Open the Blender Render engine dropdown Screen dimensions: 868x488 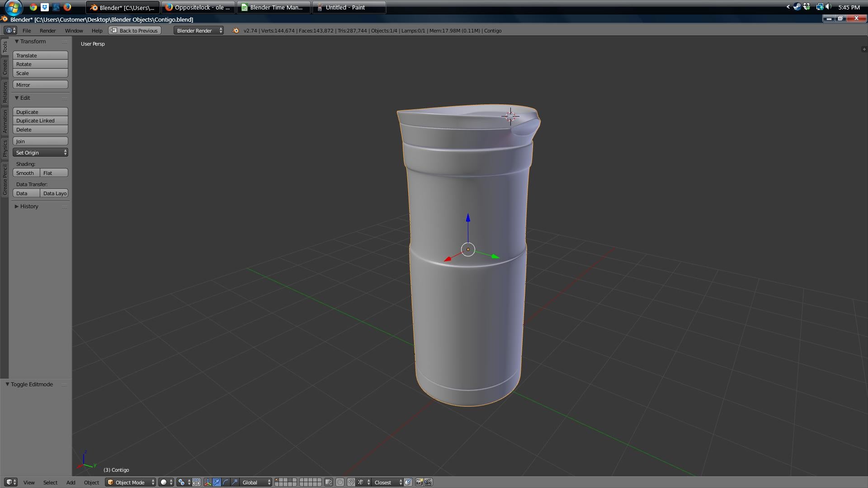199,30
